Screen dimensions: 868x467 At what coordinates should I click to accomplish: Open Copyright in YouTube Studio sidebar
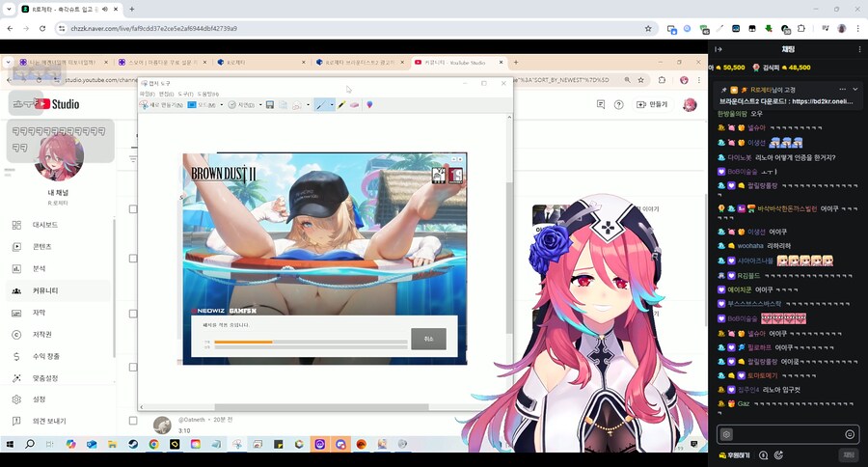click(58, 335)
